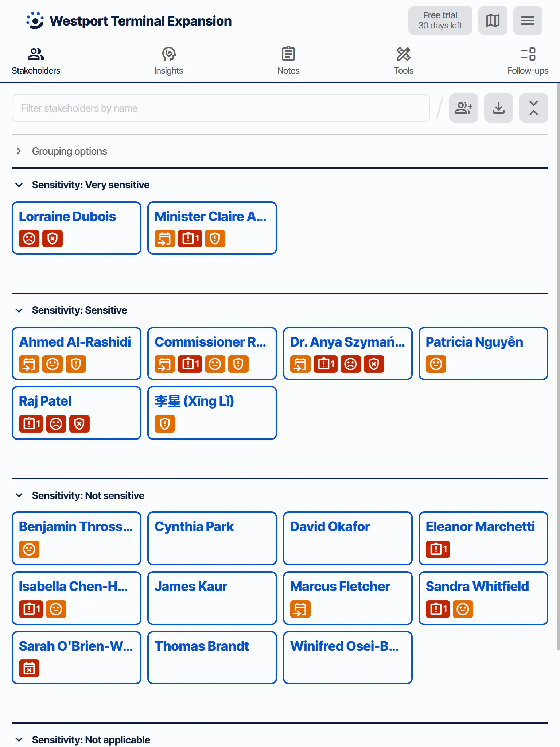The width and height of the screenshot is (560, 747).
Task: Click the Free trial button
Action: 440,20
